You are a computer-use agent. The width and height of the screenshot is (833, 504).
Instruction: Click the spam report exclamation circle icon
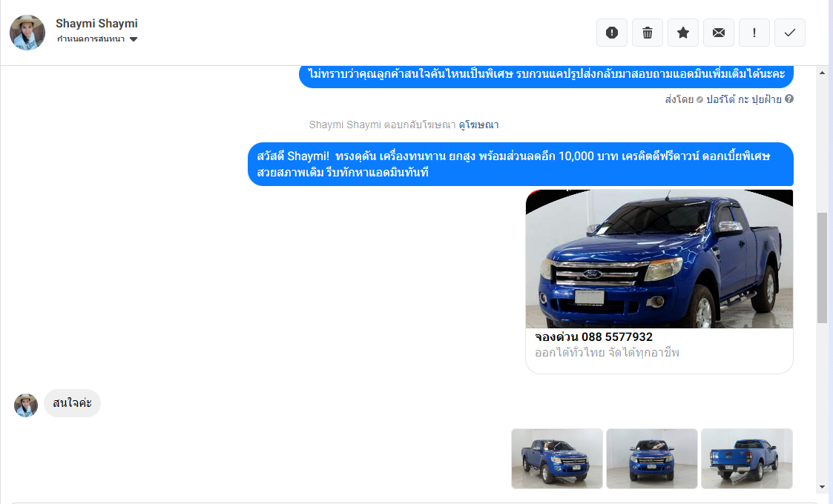point(611,33)
